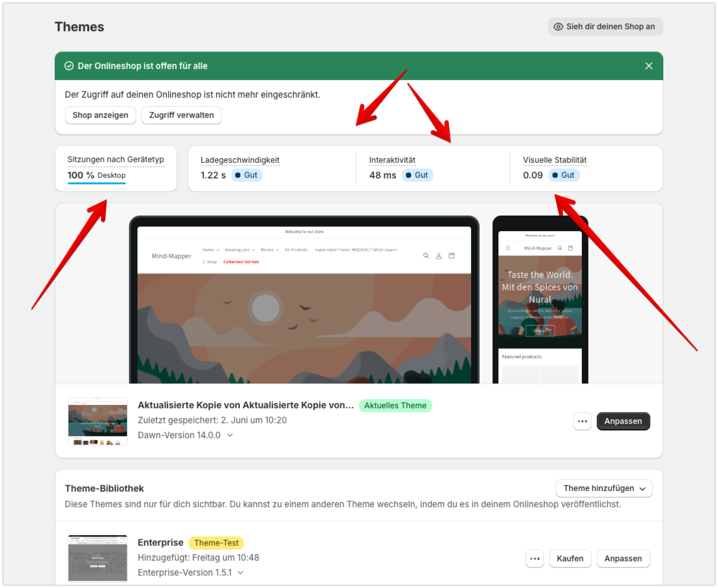Expand the Enterprise-Version 1.5.1 chevron
Image resolution: width=718 pixels, height=588 pixels.
[240, 573]
